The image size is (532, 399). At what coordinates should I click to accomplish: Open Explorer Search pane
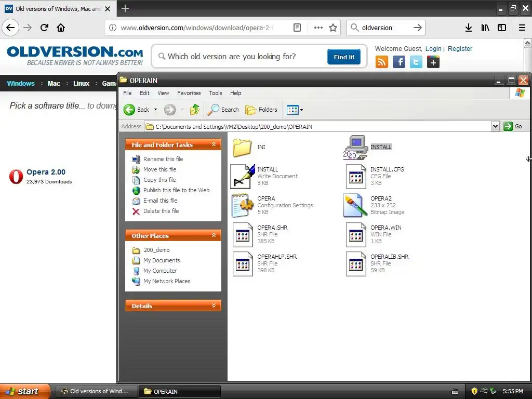tap(223, 110)
